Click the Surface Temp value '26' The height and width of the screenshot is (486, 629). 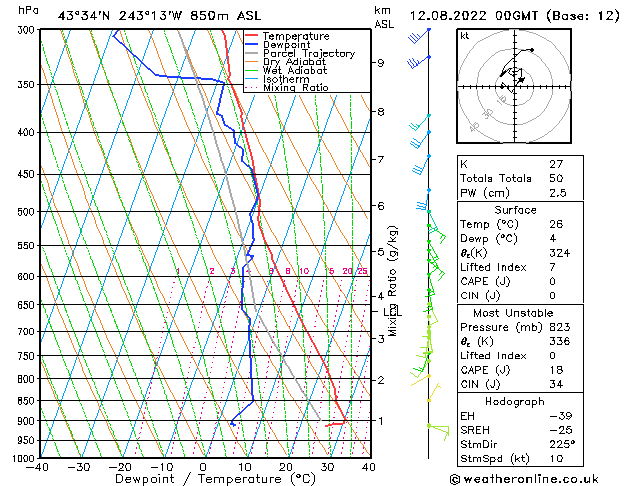point(556,224)
